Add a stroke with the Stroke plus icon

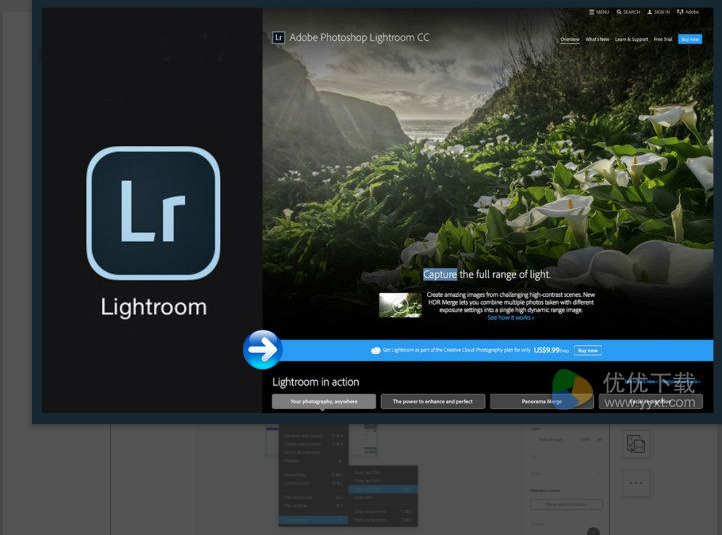click(600, 473)
